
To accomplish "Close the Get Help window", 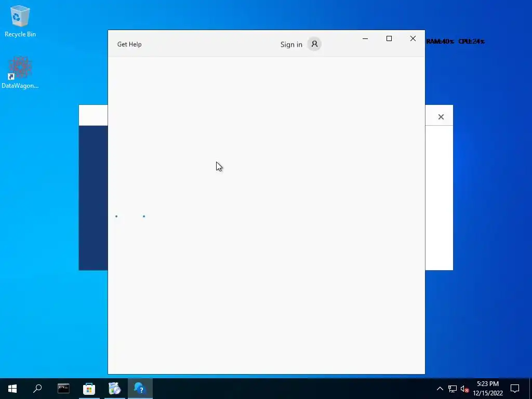I will coord(413,38).
